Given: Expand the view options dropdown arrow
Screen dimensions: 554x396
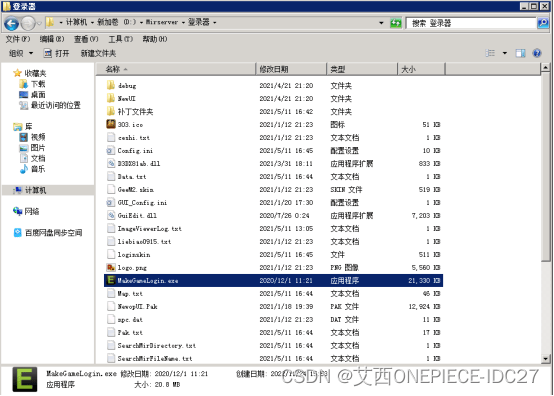Looking at the screenshot, I should click(x=505, y=53).
